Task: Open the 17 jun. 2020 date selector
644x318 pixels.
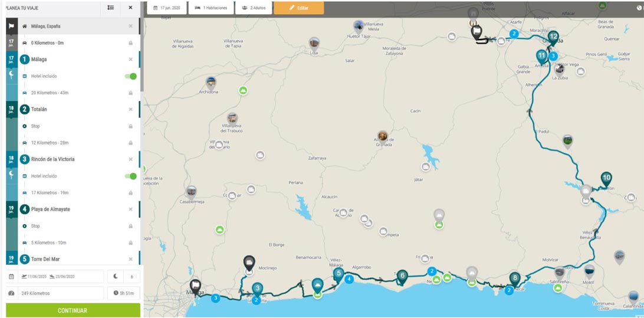Action: pyautogui.click(x=166, y=8)
